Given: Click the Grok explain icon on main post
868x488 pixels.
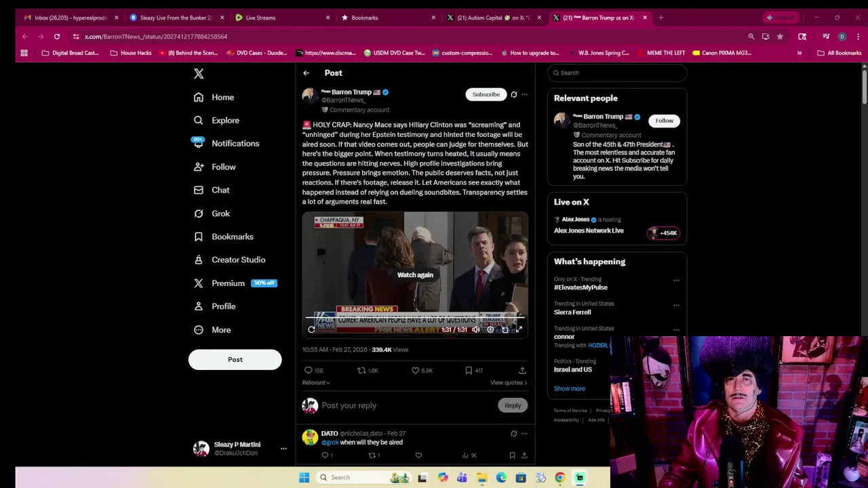Looking at the screenshot, I should click(513, 95).
